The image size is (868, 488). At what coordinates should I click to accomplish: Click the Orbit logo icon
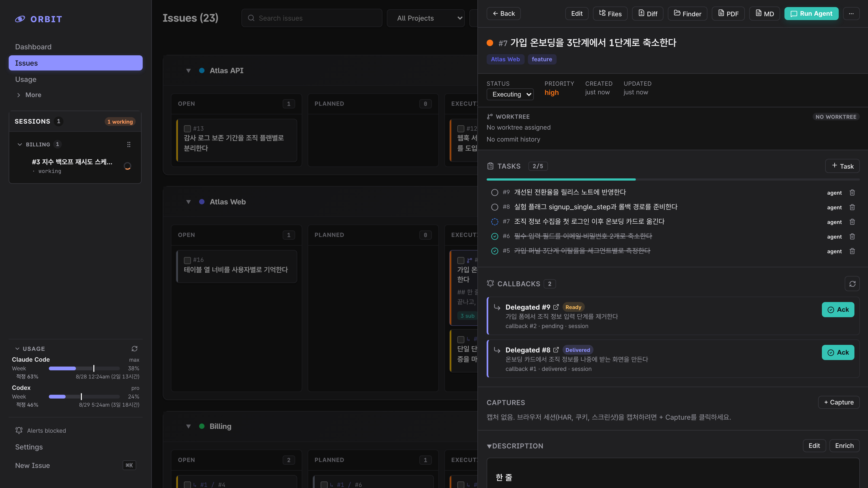click(x=20, y=19)
